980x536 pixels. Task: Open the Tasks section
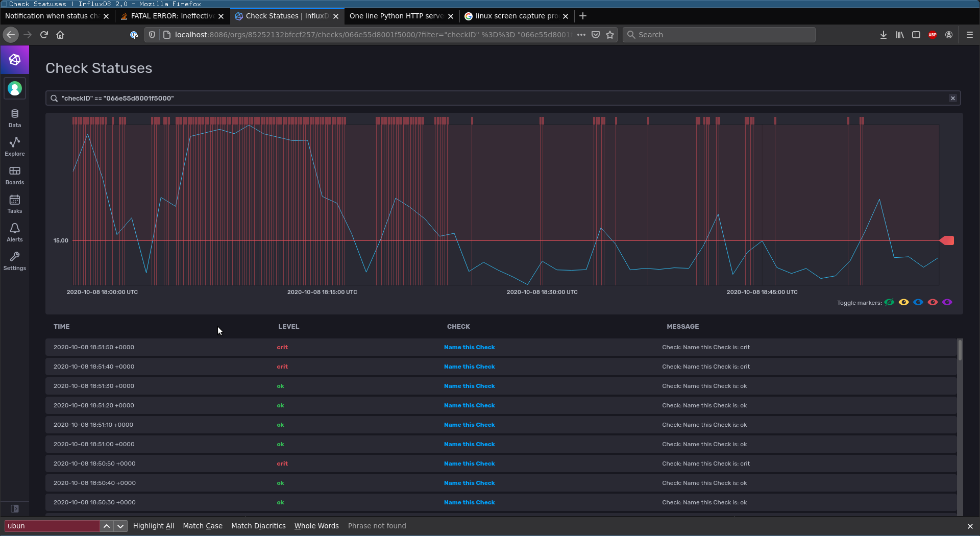[x=15, y=204]
